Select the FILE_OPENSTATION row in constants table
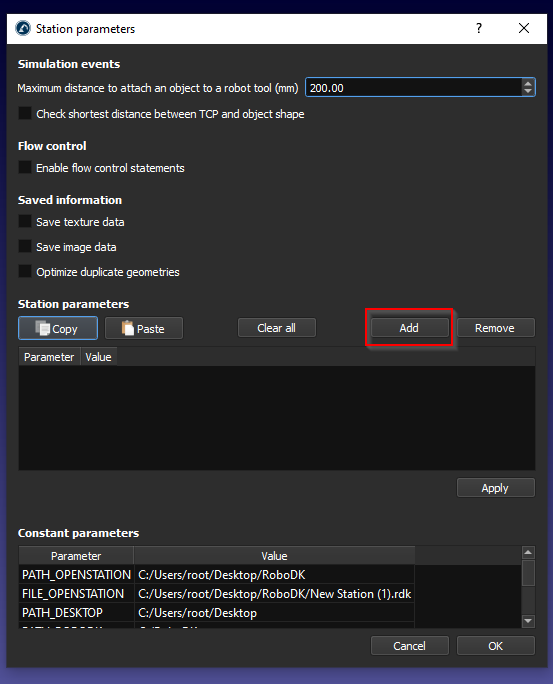The height and width of the screenshot is (684, 553). (x=216, y=594)
